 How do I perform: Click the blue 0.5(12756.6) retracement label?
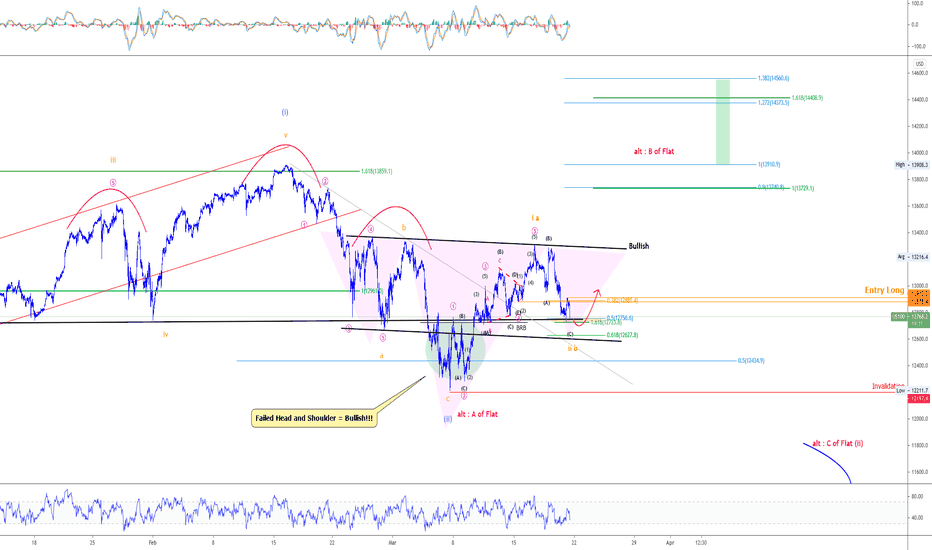[619, 318]
